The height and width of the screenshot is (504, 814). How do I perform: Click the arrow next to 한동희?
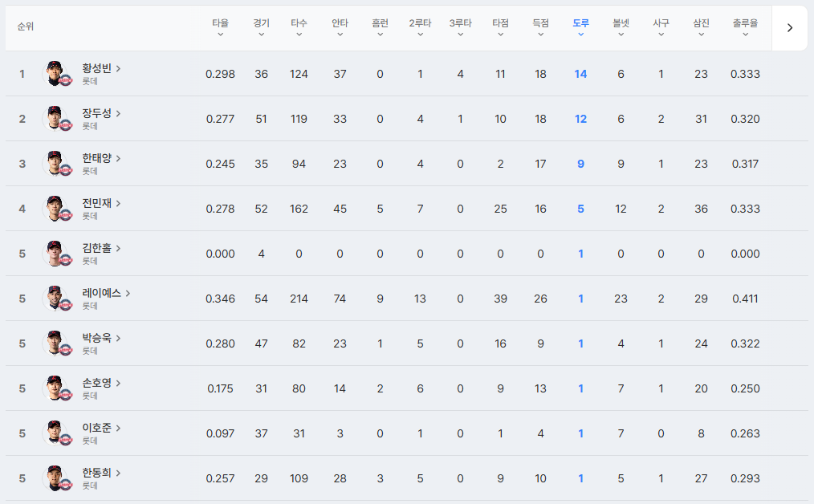coord(118,473)
